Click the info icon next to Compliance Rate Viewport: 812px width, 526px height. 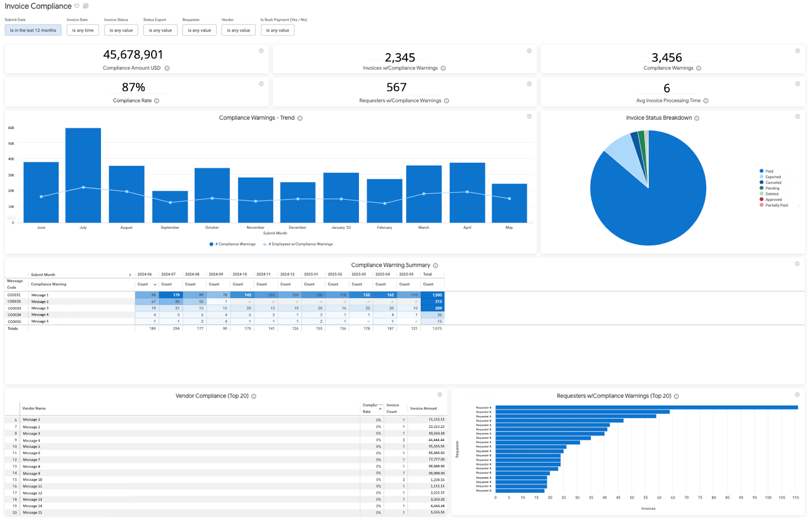pos(157,101)
